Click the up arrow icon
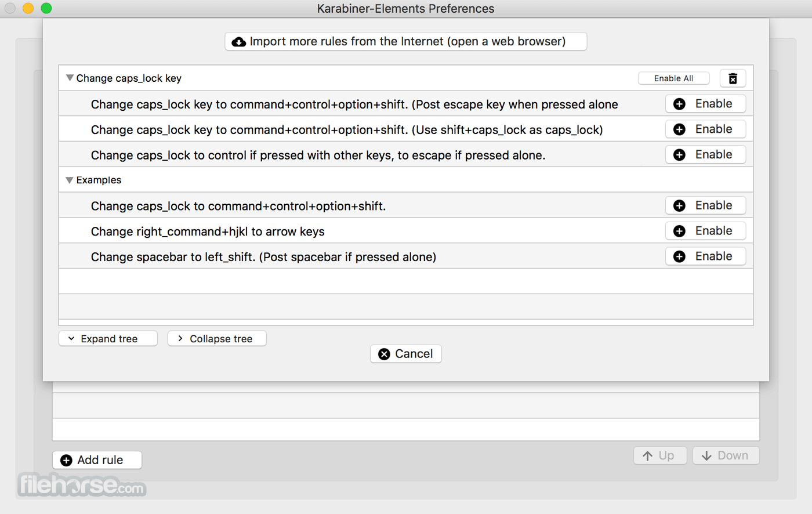 pos(648,456)
